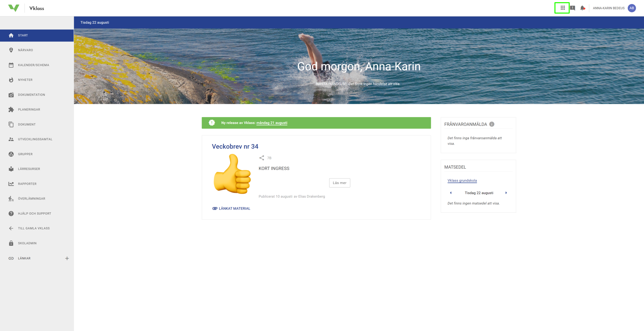Open the announcements icon beside the grid

(573, 8)
